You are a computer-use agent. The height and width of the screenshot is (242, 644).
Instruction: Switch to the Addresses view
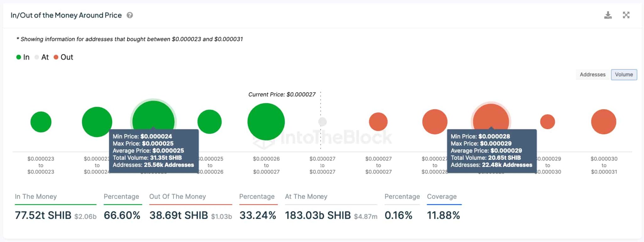(x=592, y=75)
